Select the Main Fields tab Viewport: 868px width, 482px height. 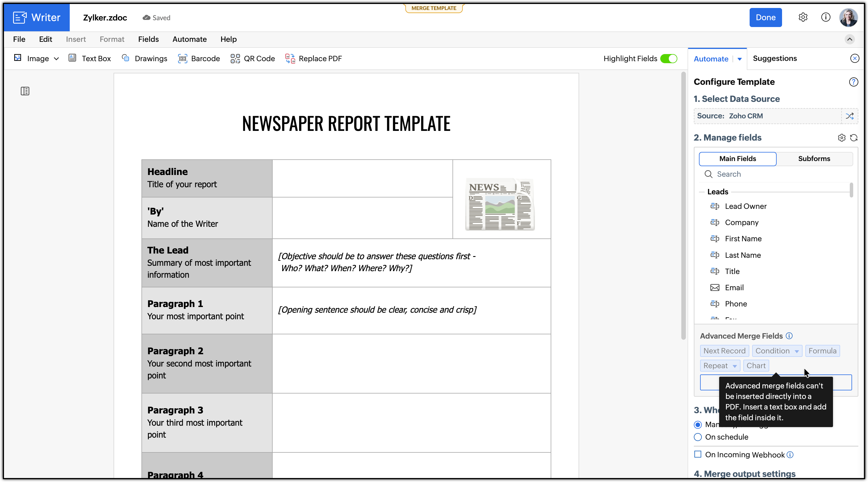click(738, 159)
